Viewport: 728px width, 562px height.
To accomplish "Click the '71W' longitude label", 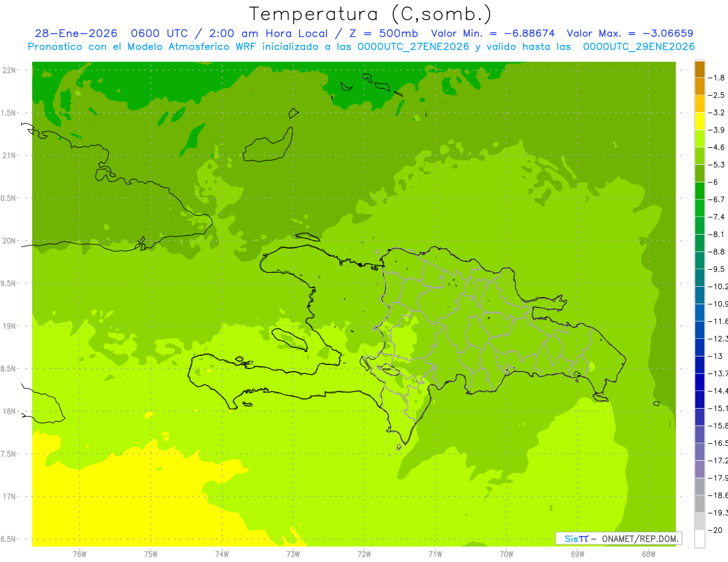I will pyautogui.click(x=435, y=553).
